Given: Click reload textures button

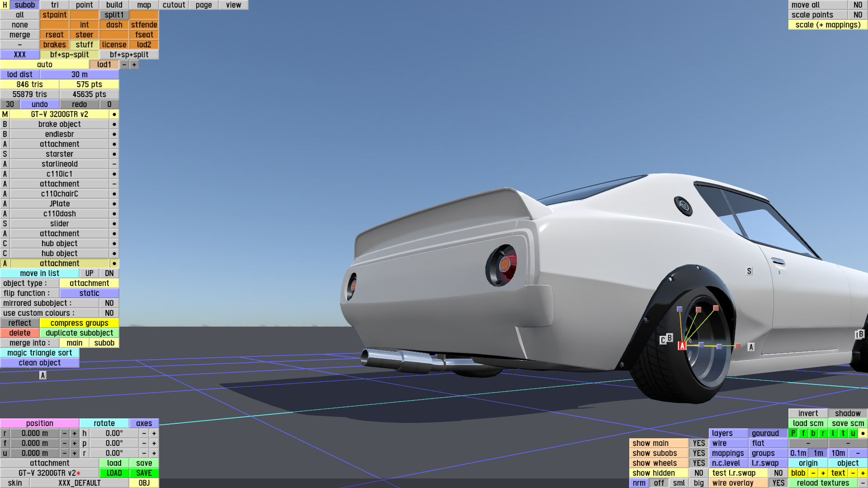Looking at the screenshot, I should point(822,483).
